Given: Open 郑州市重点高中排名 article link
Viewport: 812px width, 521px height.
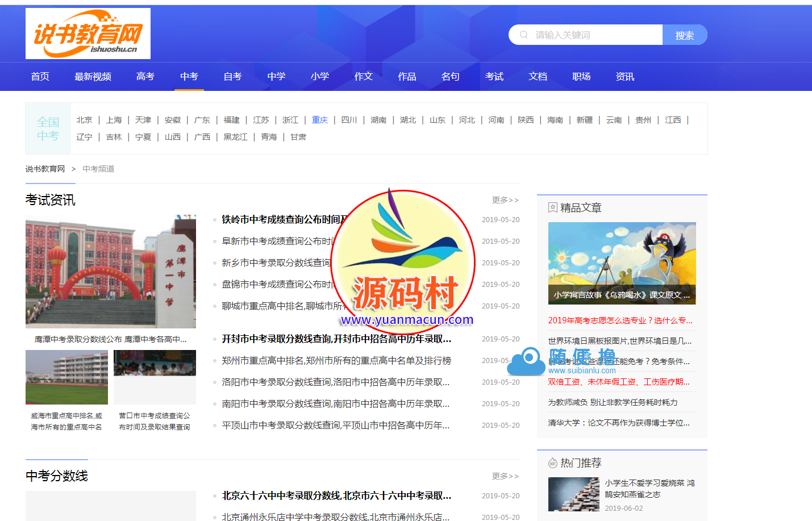Looking at the screenshot, I should pos(336,361).
